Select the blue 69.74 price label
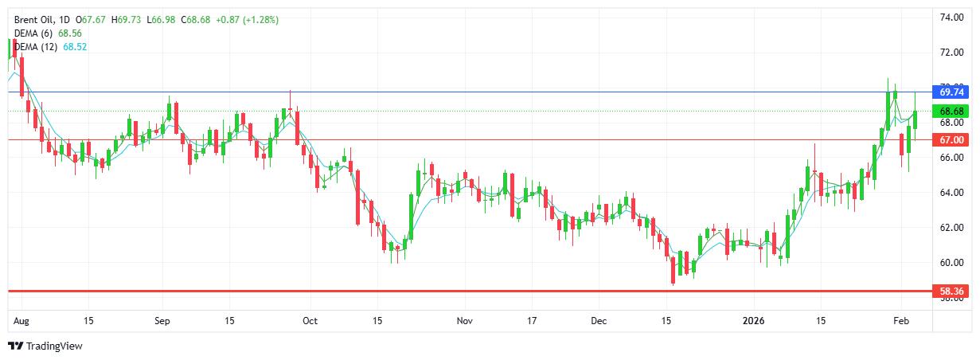The height and width of the screenshot is (360, 980). (x=952, y=92)
